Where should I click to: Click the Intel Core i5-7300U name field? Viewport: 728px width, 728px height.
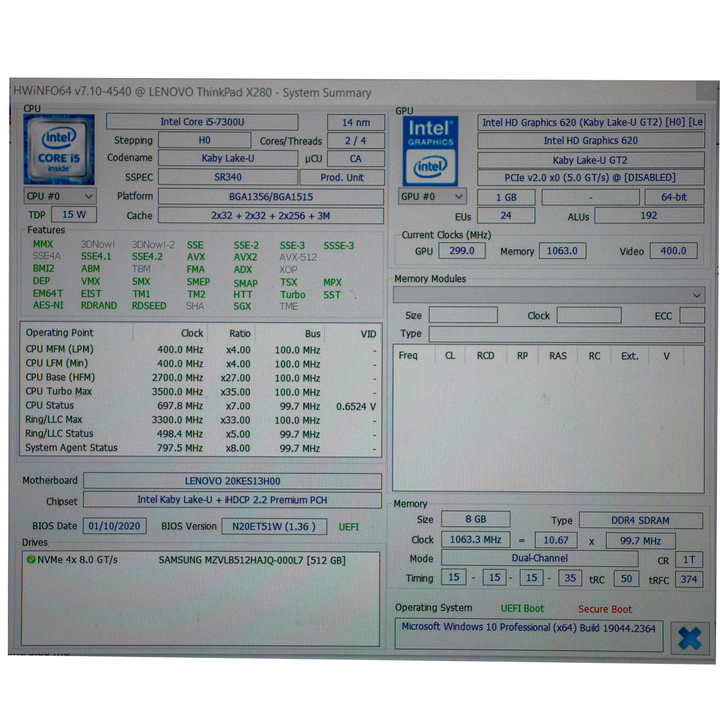pyautogui.click(x=202, y=122)
